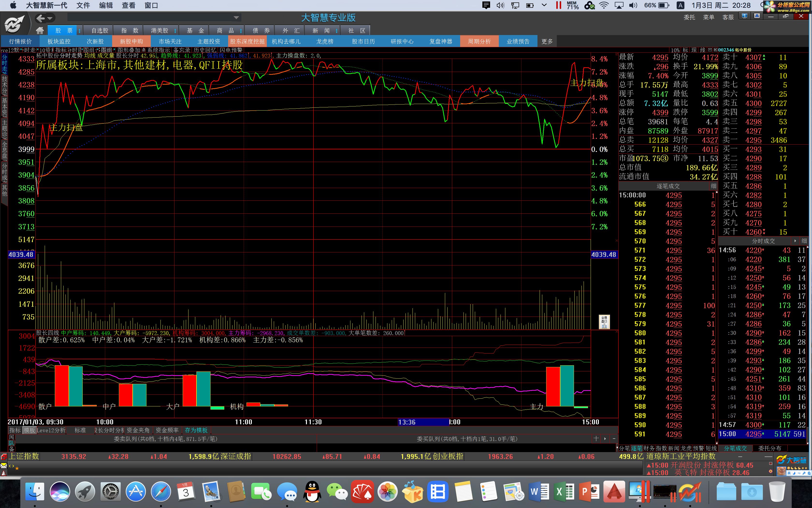This screenshot has height=508, width=812.
Task: Click 更多 to show more tools
Action: pos(547,41)
